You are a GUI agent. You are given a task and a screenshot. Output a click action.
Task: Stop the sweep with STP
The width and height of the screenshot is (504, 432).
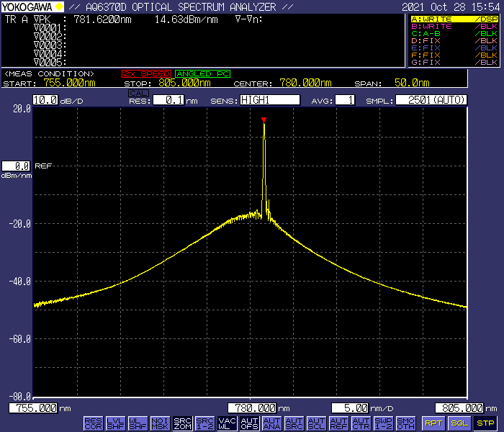click(x=485, y=423)
